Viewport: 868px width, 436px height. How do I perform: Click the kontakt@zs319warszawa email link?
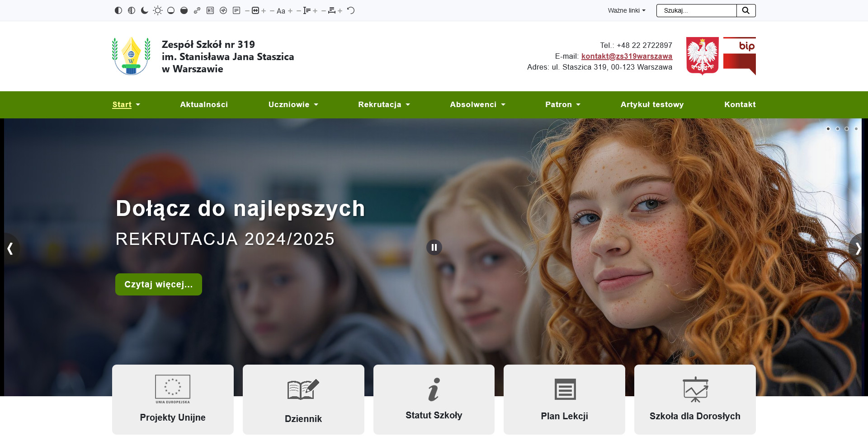pyautogui.click(x=627, y=56)
